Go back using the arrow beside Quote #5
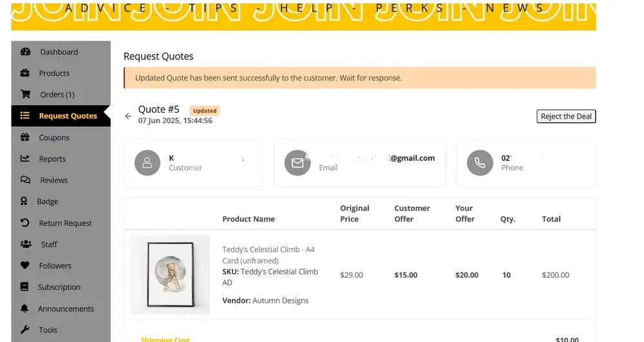644x342 pixels. [128, 116]
